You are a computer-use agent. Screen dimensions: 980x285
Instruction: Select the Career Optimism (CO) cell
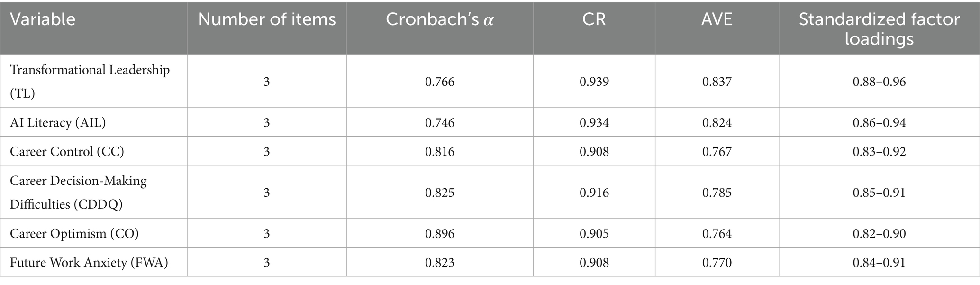coord(74,234)
